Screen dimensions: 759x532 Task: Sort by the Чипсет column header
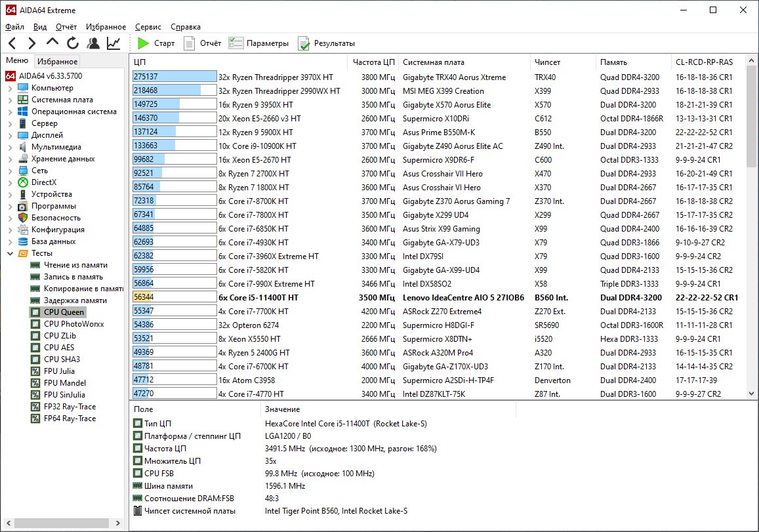(x=563, y=62)
